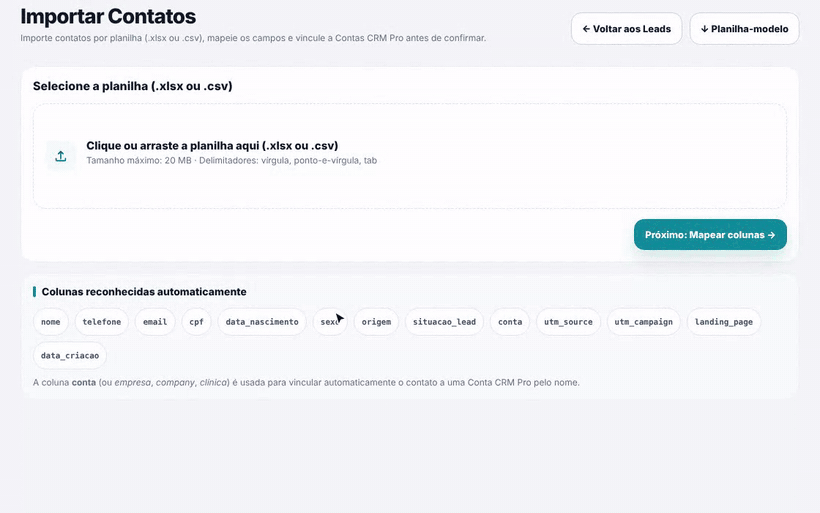
Task: Select the 'email' column chip
Action: (x=155, y=322)
